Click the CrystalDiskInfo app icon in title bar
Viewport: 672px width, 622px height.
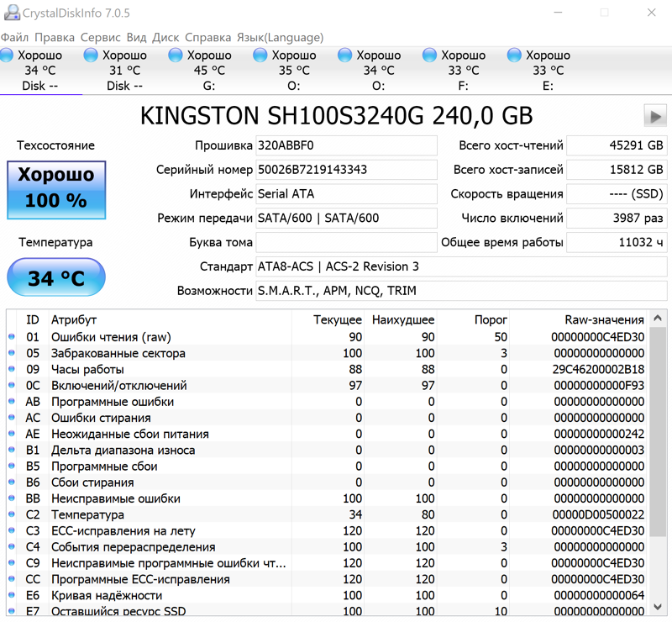pyautogui.click(x=12, y=13)
